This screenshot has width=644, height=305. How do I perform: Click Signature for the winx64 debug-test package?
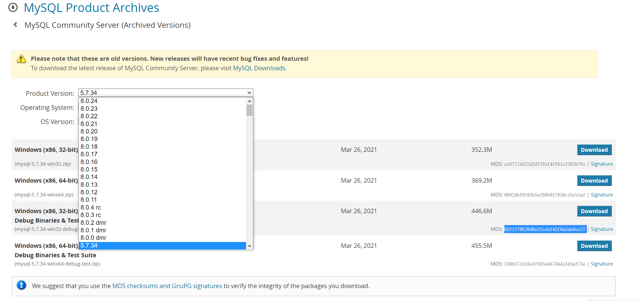pyautogui.click(x=602, y=264)
